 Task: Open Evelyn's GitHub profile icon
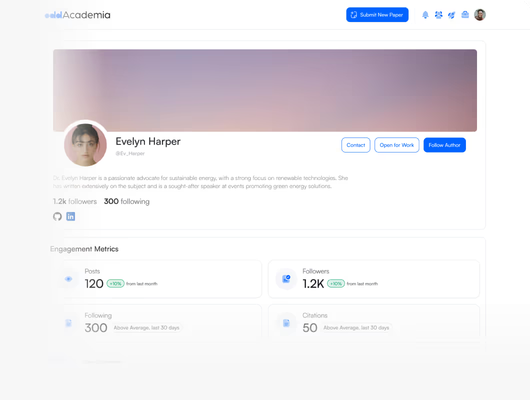pos(57,216)
